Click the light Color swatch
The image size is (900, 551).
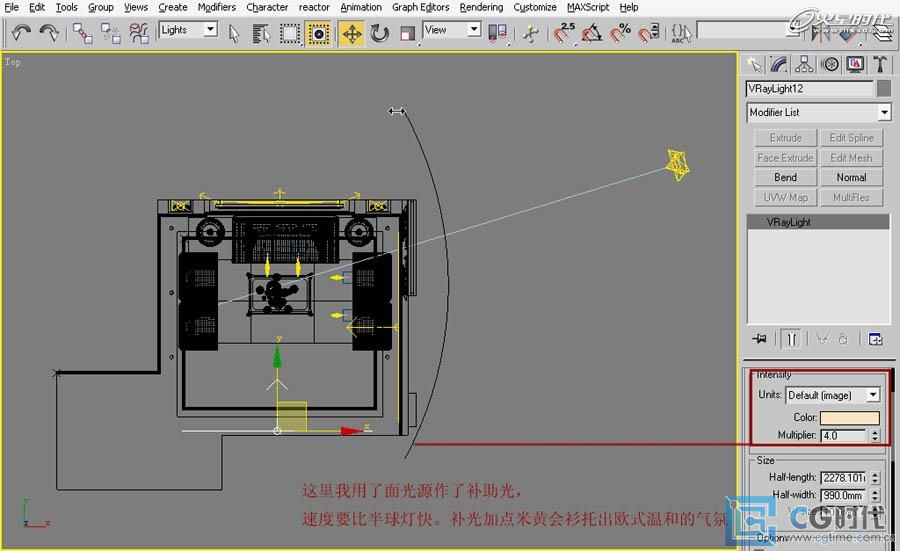pyautogui.click(x=849, y=418)
